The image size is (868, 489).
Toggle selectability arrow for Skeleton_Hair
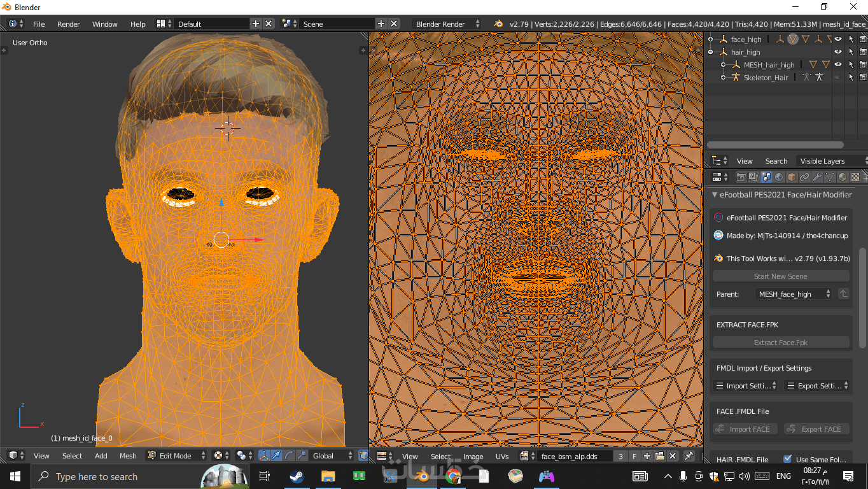pyautogui.click(x=851, y=77)
